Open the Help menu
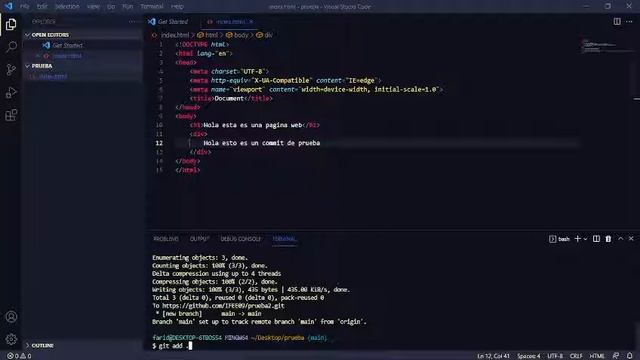Viewport: 640px width, 360px height. pyautogui.click(x=177, y=7)
